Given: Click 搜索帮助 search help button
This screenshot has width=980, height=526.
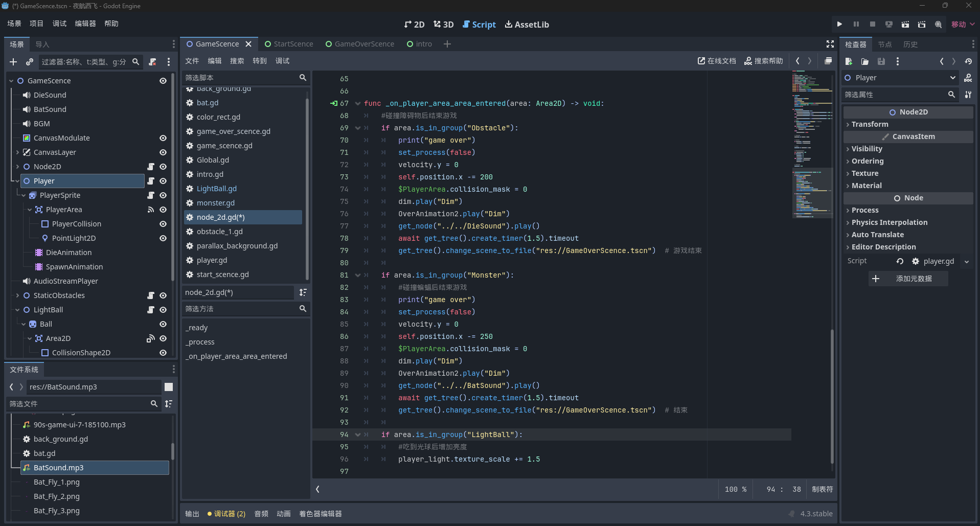Looking at the screenshot, I should (x=764, y=61).
